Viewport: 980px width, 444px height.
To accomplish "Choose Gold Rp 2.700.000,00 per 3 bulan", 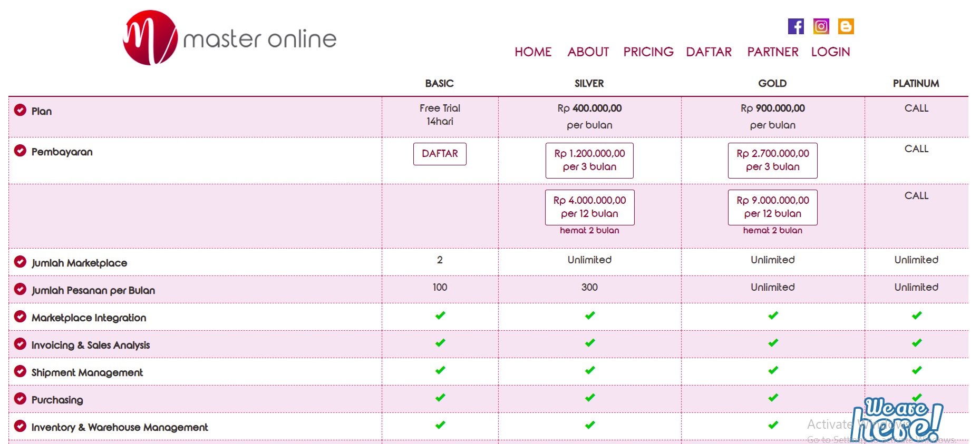I will point(772,160).
